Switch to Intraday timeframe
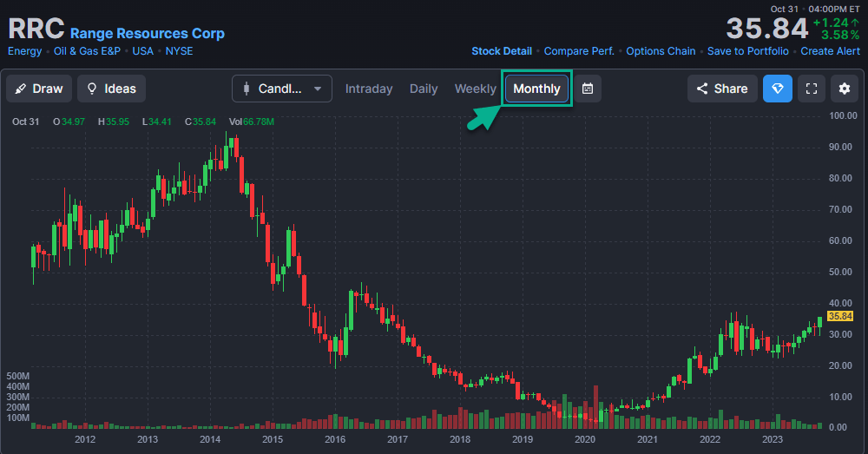Viewport: 868px width, 454px height. coord(369,89)
